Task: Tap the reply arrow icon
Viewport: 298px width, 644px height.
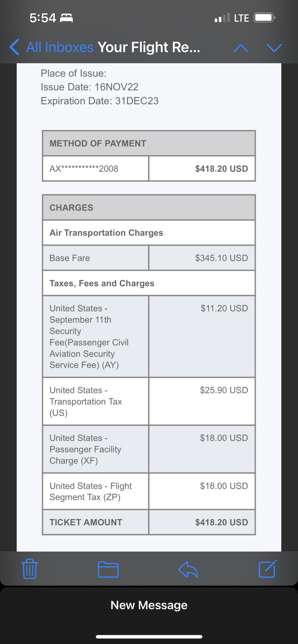Action: (x=188, y=569)
